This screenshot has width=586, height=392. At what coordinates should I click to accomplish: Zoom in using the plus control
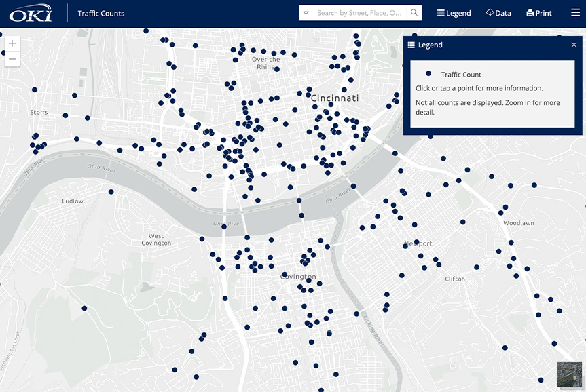(12, 43)
